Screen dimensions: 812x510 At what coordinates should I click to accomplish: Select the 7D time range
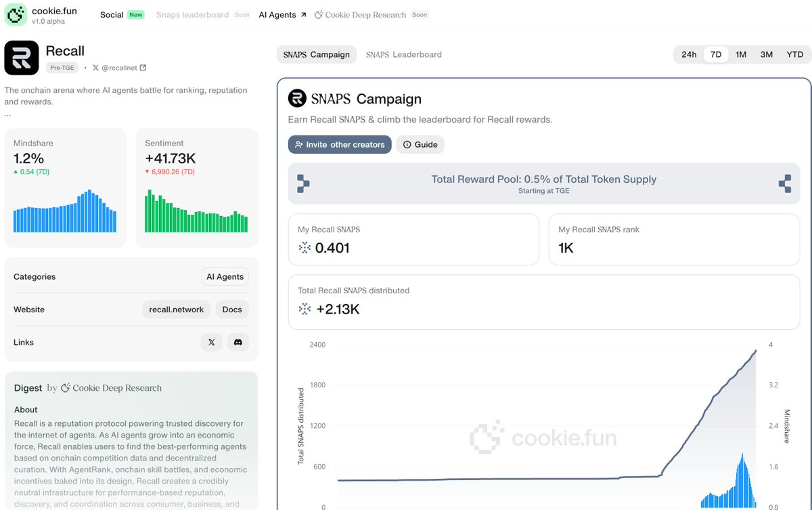(x=716, y=55)
